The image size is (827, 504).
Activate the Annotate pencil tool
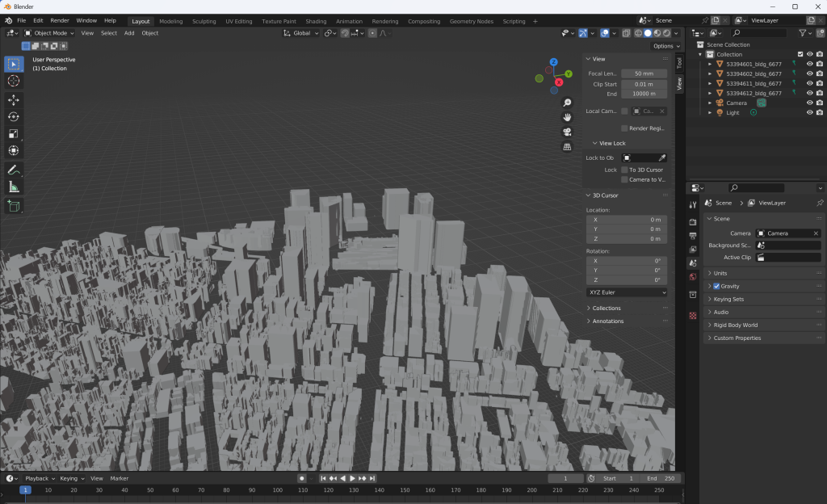pyautogui.click(x=14, y=170)
